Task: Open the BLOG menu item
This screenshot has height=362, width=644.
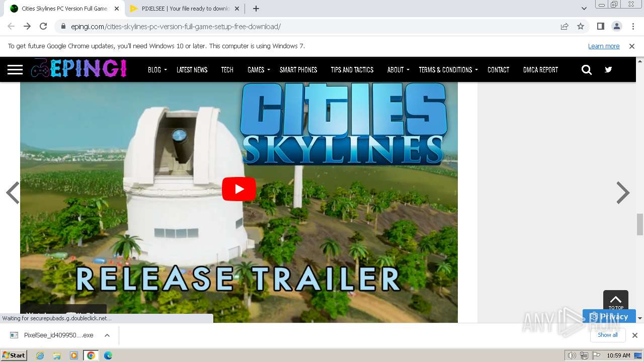Action: 154,70
